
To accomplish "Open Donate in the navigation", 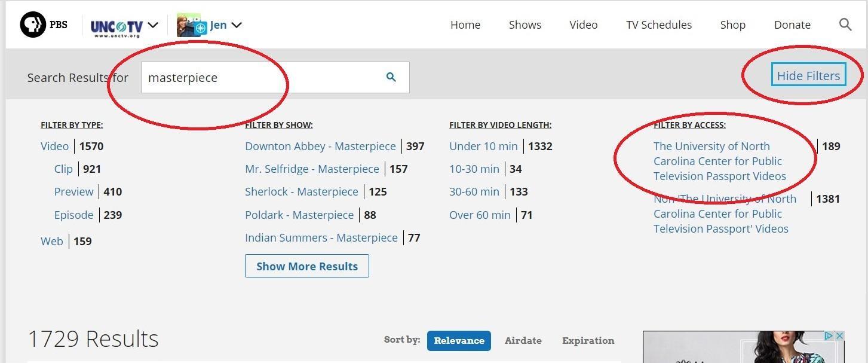I will (x=792, y=25).
